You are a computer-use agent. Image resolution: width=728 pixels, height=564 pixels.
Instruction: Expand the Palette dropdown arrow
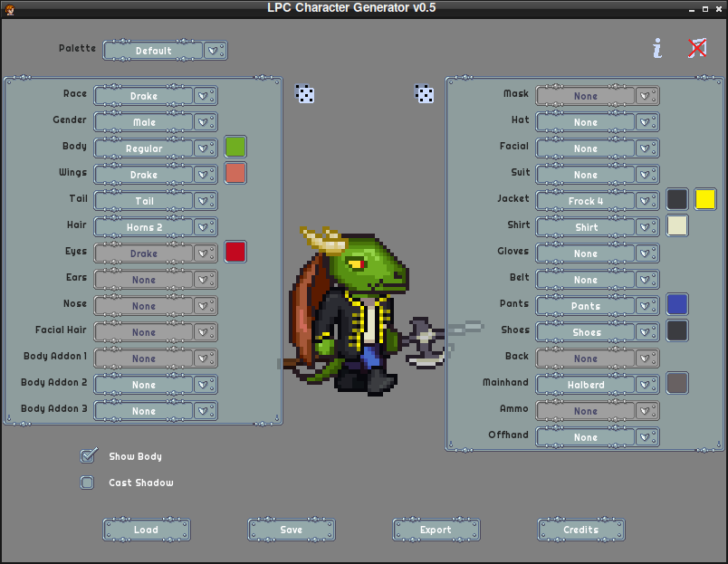click(215, 50)
